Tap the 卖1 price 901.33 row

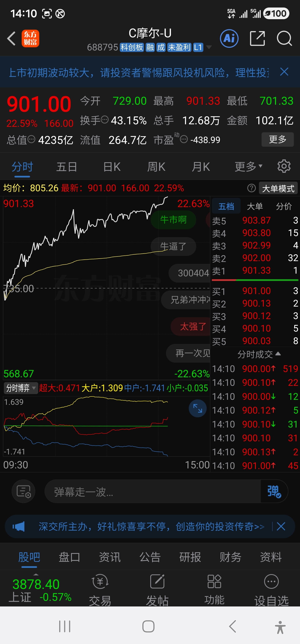[255, 271]
